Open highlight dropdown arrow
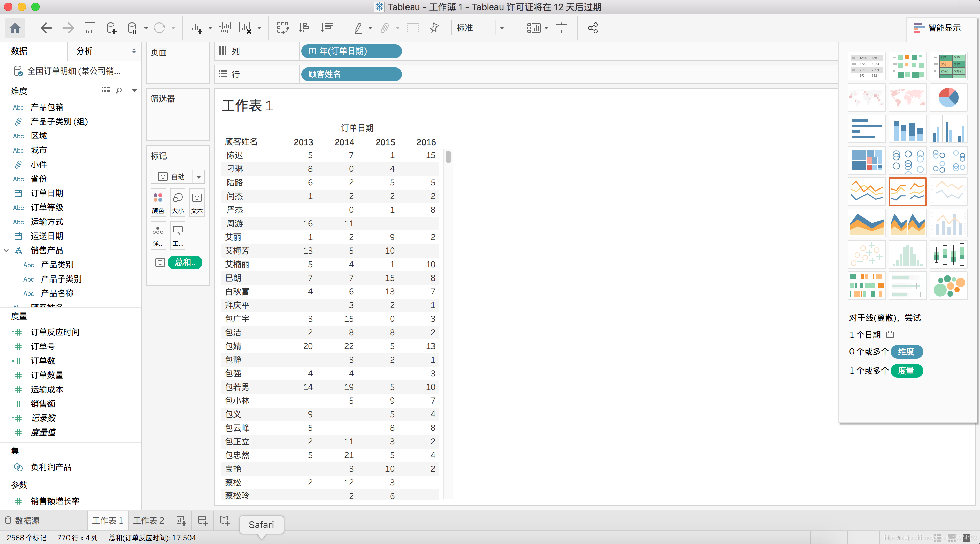 (370, 28)
